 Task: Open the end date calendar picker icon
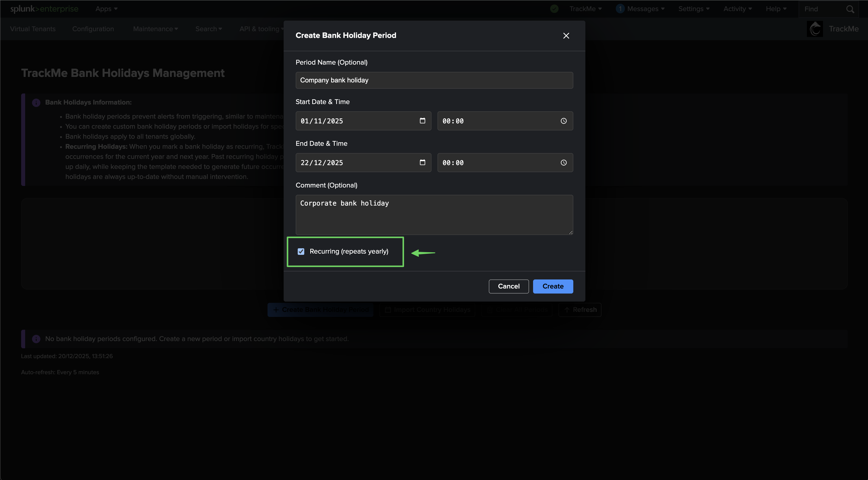pyautogui.click(x=422, y=162)
